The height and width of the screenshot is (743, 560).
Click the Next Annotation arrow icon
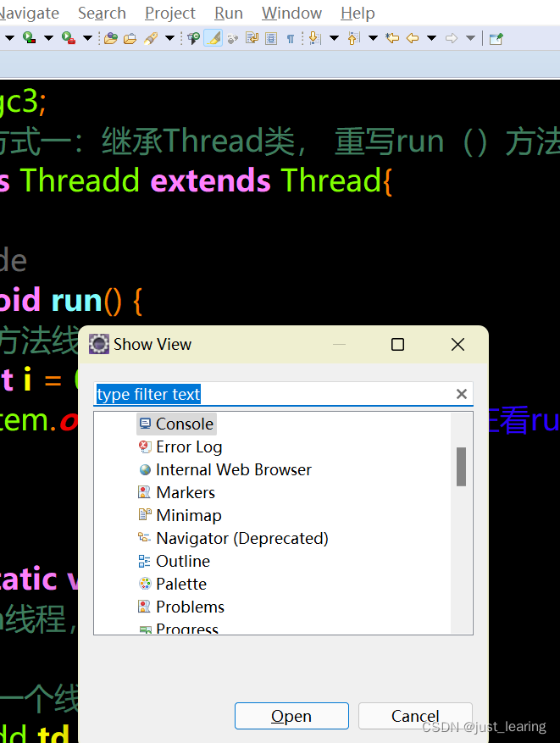(x=314, y=38)
